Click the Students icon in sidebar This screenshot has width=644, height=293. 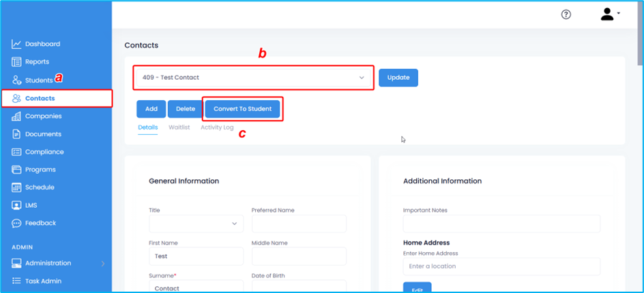16,80
